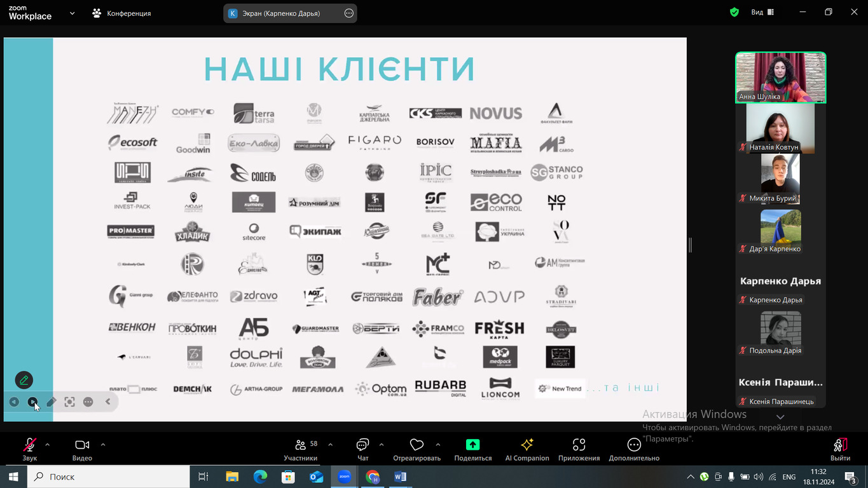The image size is (868, 488).
Task: Expand reactions options arrow next to Отреагировать
Action: coord(437,445)
